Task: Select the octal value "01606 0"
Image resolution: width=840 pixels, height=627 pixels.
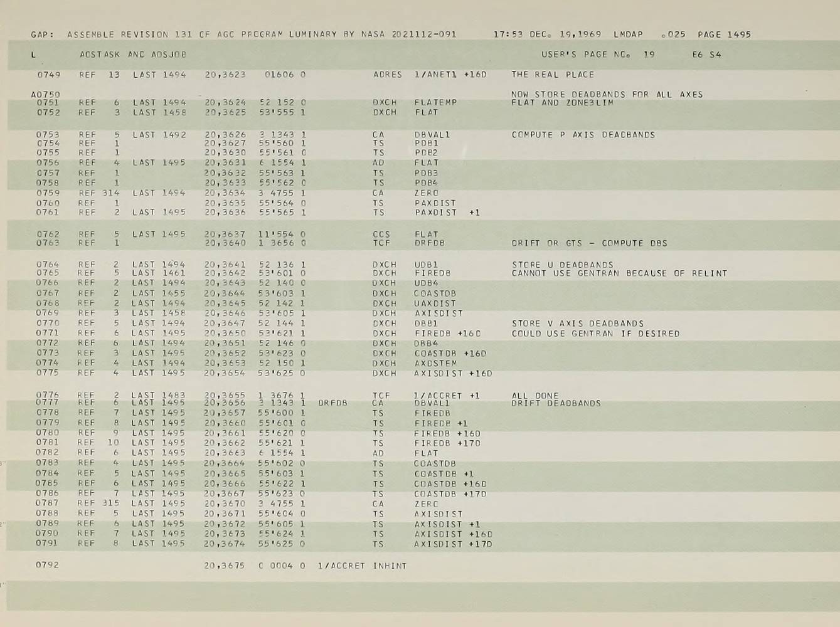Action: 285,75
